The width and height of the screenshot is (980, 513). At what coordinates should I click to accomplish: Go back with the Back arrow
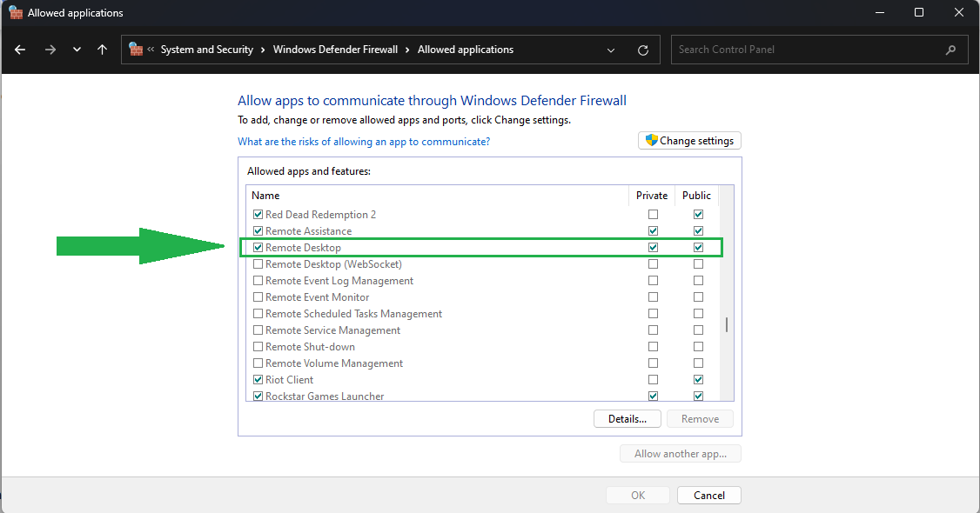(x=20, y=50)
